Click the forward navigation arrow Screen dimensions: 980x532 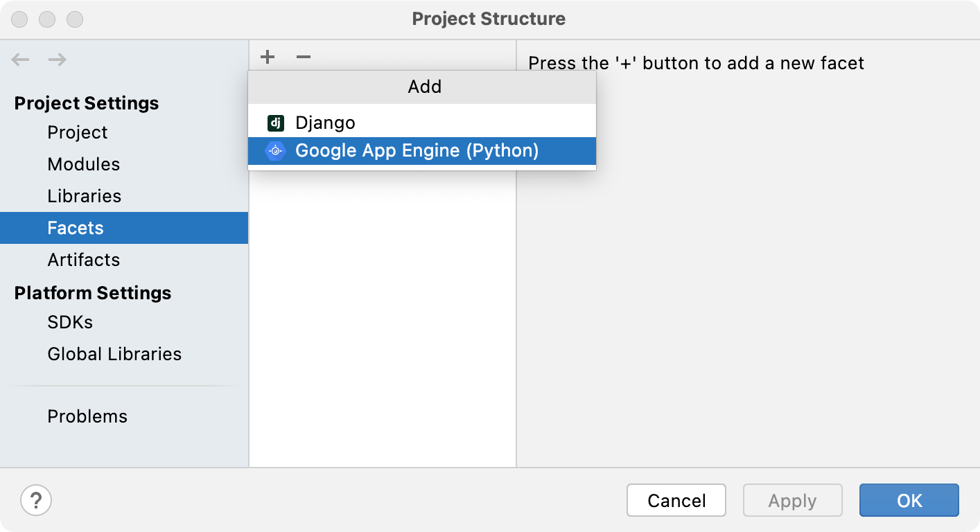[x=58, y=60]
